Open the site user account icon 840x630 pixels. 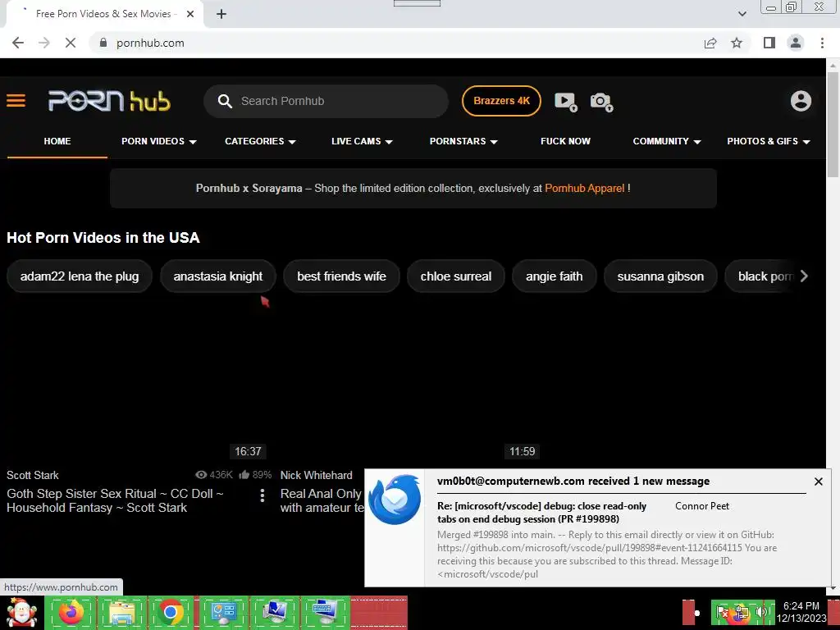[x=801, y=101]
